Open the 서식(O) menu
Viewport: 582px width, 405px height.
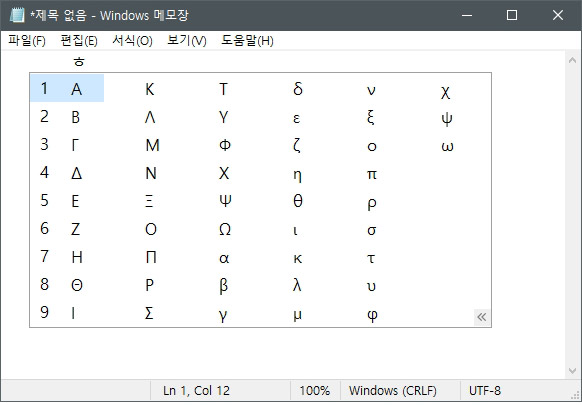coord(133,40)
